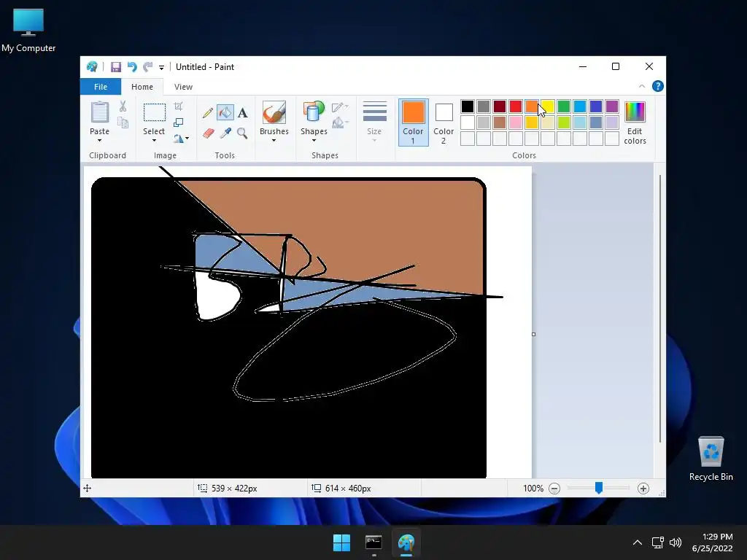Screen dimensions: 747x560
Task: Click the Shapes gallery icon
Action: pos(314,112)
